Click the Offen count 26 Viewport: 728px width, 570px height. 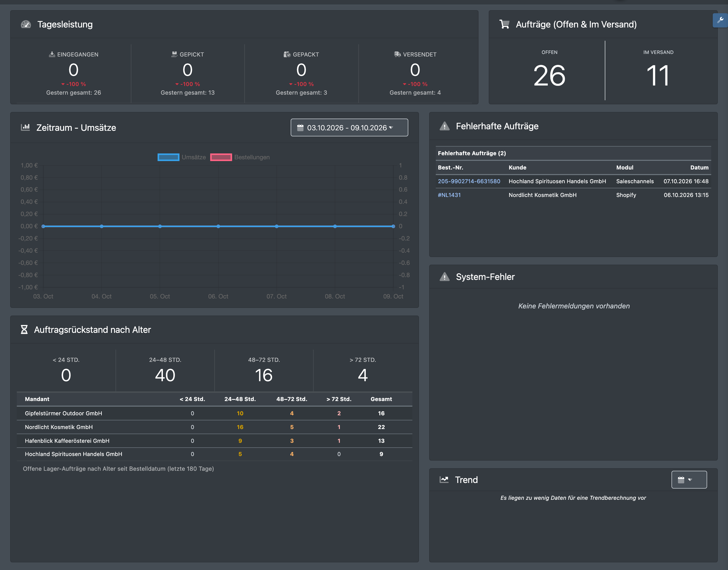[549, 76]
